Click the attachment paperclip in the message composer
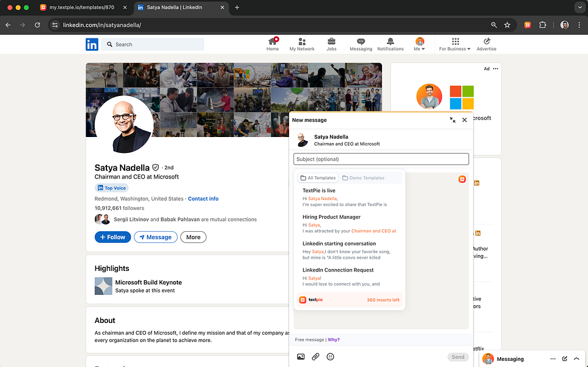Screen dimensions: 588x367 point(315,356)
